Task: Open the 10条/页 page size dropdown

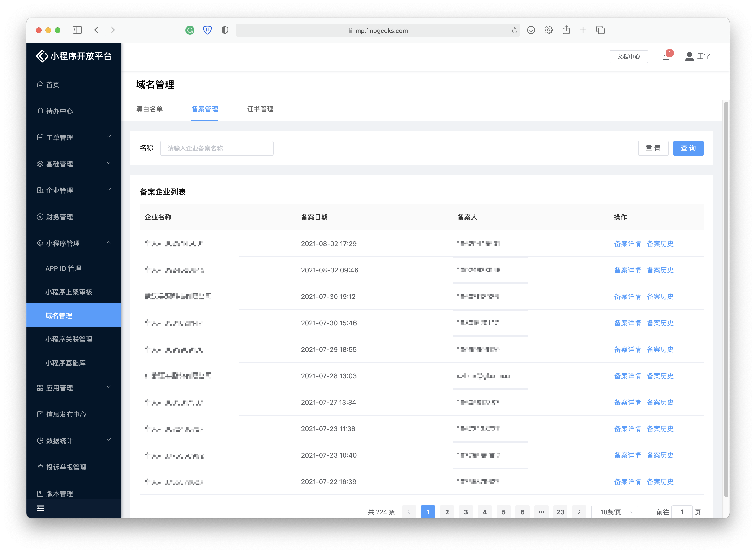Action: pos(614,512)
